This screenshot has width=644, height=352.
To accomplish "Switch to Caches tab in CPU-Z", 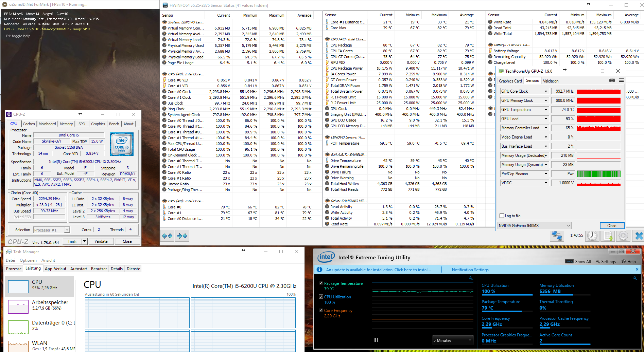I will click(29, 124).
